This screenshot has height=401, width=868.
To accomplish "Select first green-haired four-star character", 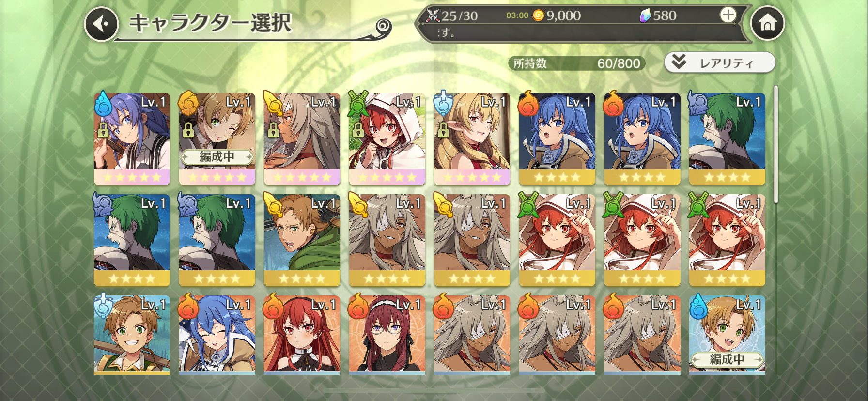I will tap(727, 139).
